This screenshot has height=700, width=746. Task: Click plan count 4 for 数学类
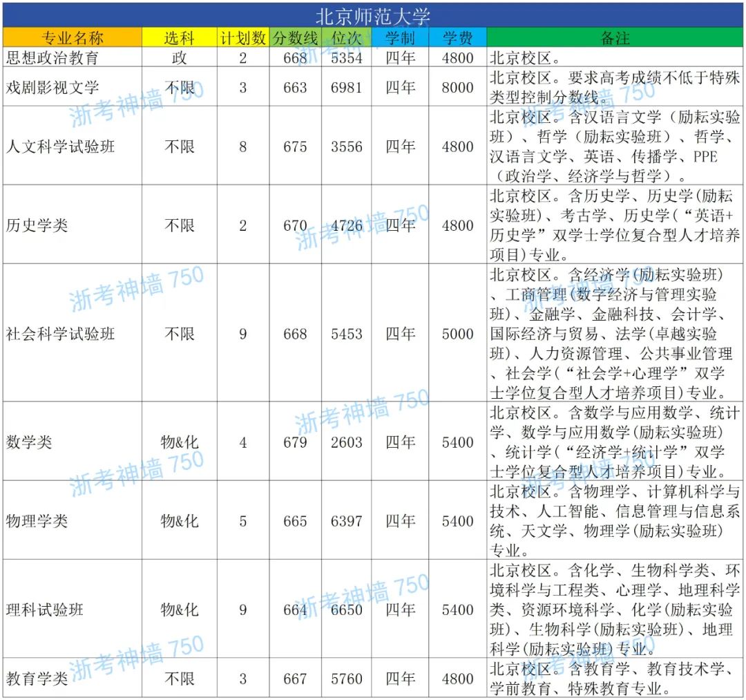(x=243, y=442)
